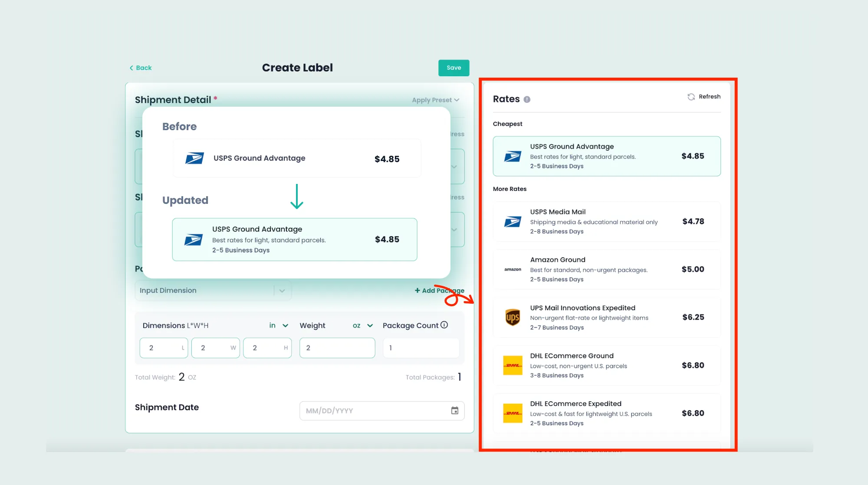This screenshot has width=868, height=485.
Task: Select DHL ECommerce Expedited rate
Action: pos(606,413)
